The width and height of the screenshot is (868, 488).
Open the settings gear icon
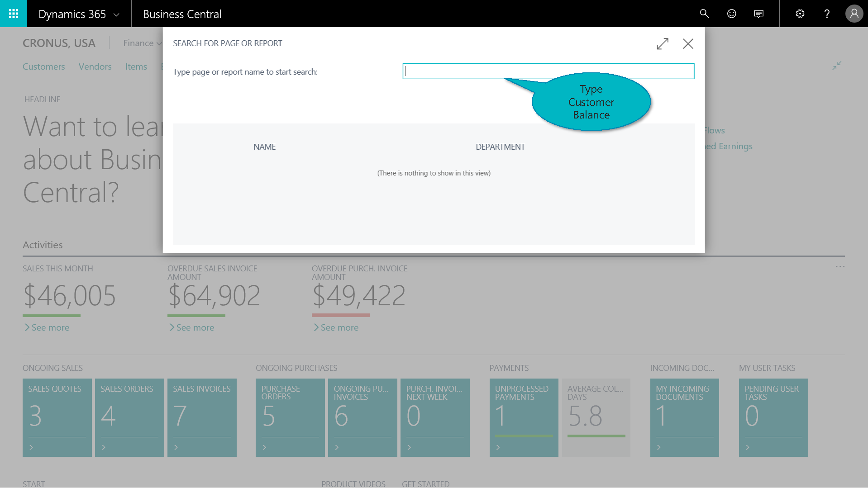(x=800, y=14)
